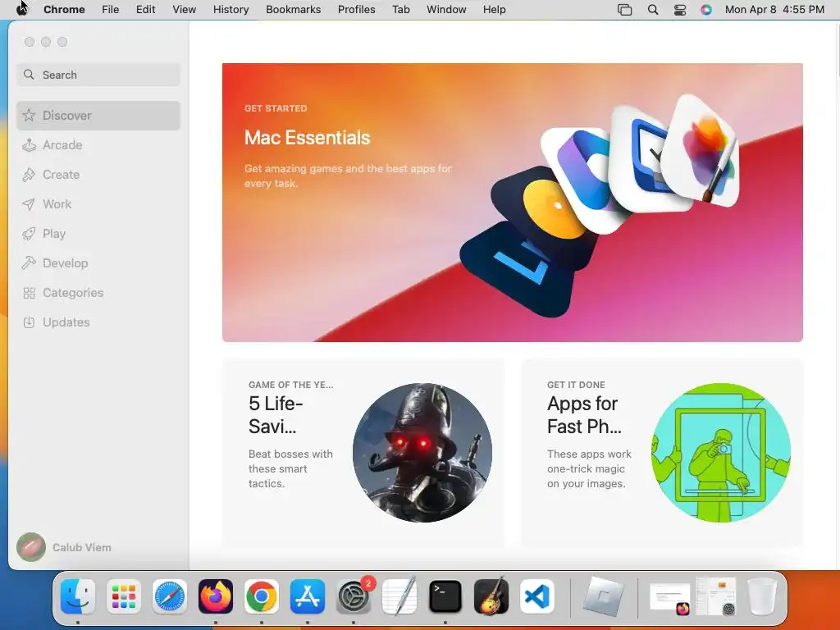Image resolution: width=840 pixels, height=630 pixels.
Task: Open the Bookmarks menu
Action: (x=294, y=10)
